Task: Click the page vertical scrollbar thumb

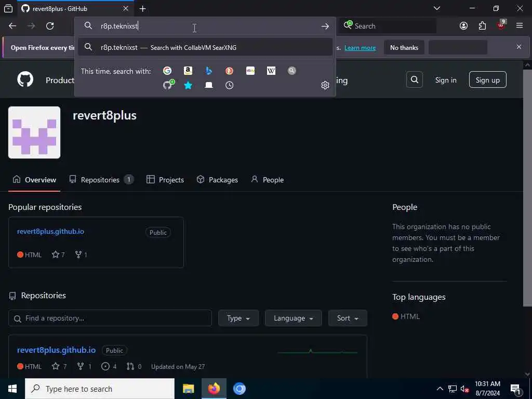Action: pos(528,188)
